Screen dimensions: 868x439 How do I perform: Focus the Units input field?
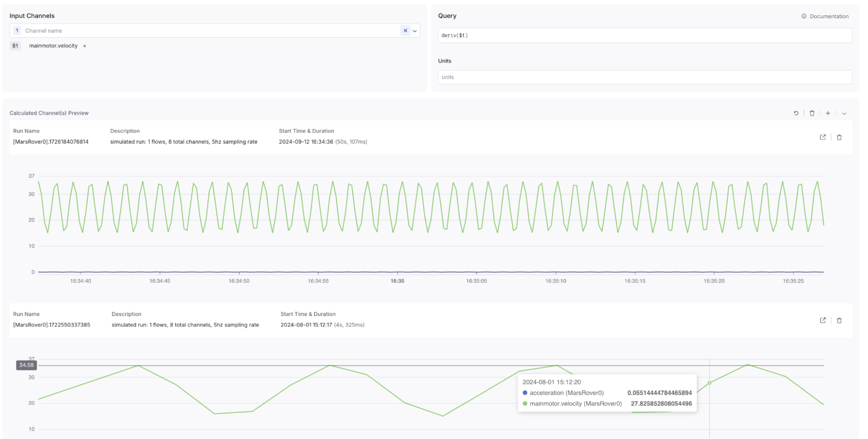[644, 77]
